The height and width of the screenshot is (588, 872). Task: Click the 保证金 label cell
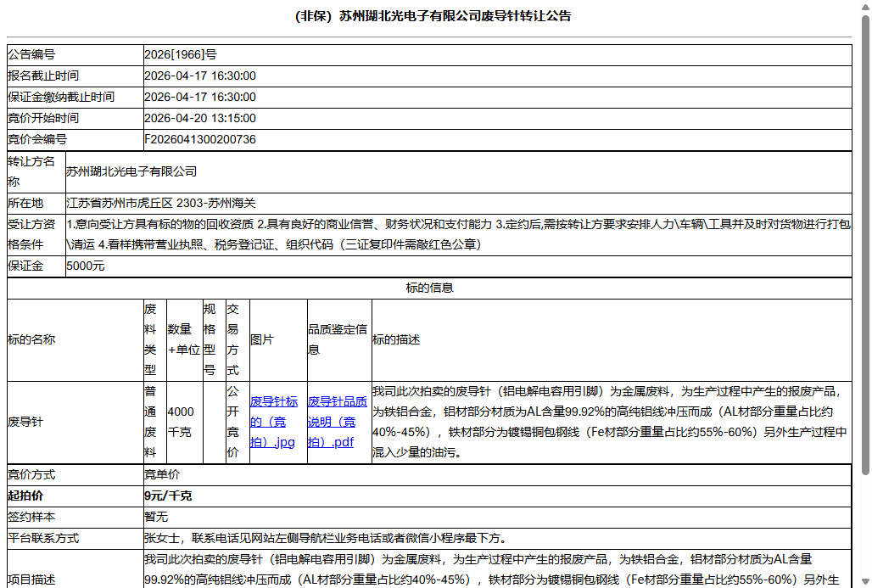click(x=36, y=266)
